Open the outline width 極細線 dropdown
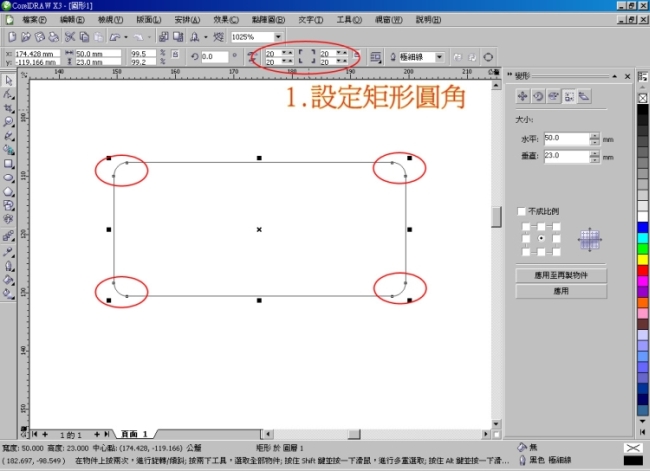 pos(439,57)
